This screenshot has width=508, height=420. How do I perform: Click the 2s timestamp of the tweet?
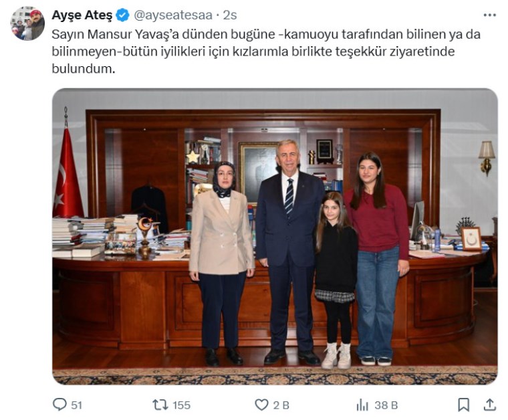(x=230, y=15)
